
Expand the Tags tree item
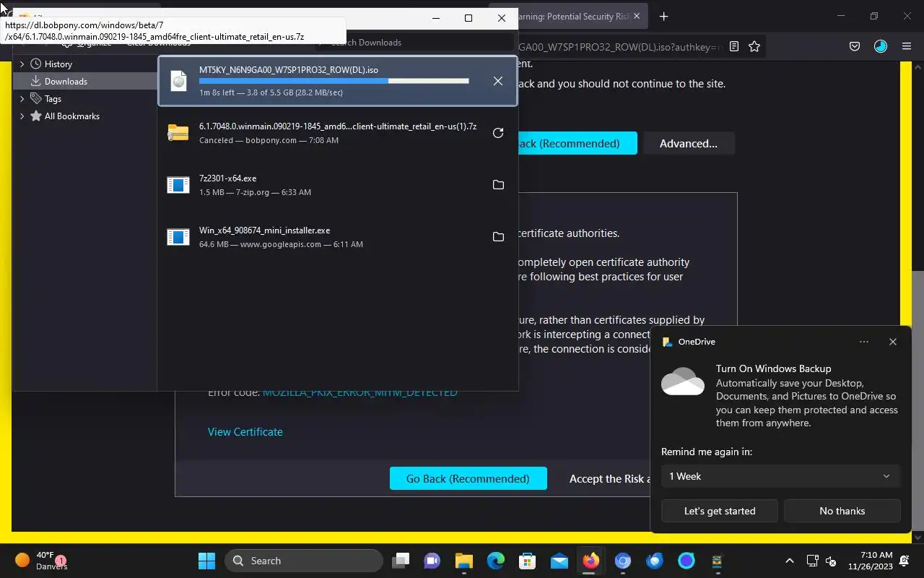pos(22,98)
